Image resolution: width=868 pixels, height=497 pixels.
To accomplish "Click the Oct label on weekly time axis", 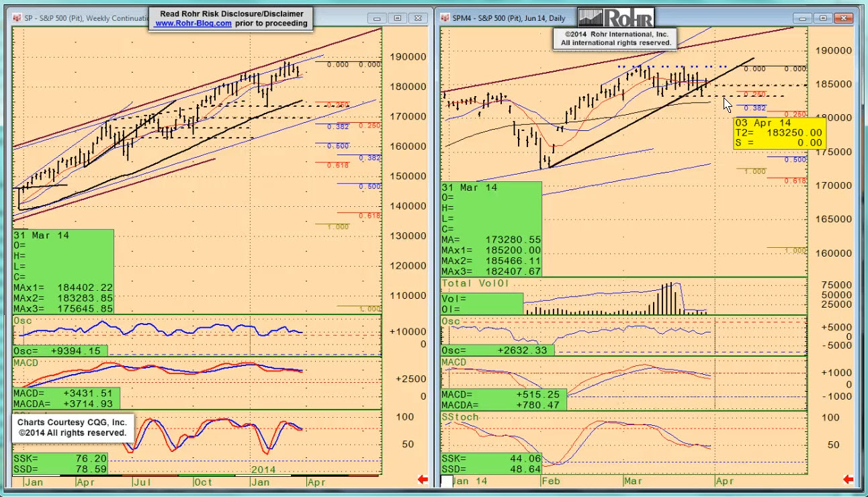I will 202,482.
